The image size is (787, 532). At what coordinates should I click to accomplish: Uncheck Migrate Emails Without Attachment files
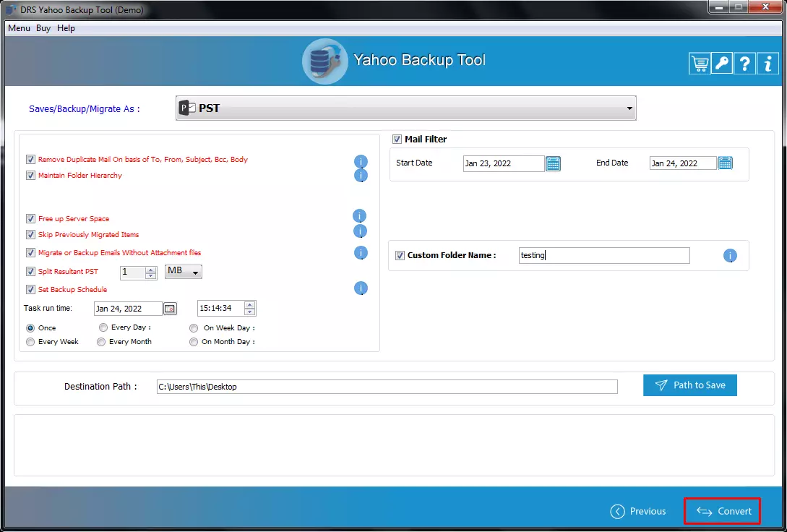[30, 253]
